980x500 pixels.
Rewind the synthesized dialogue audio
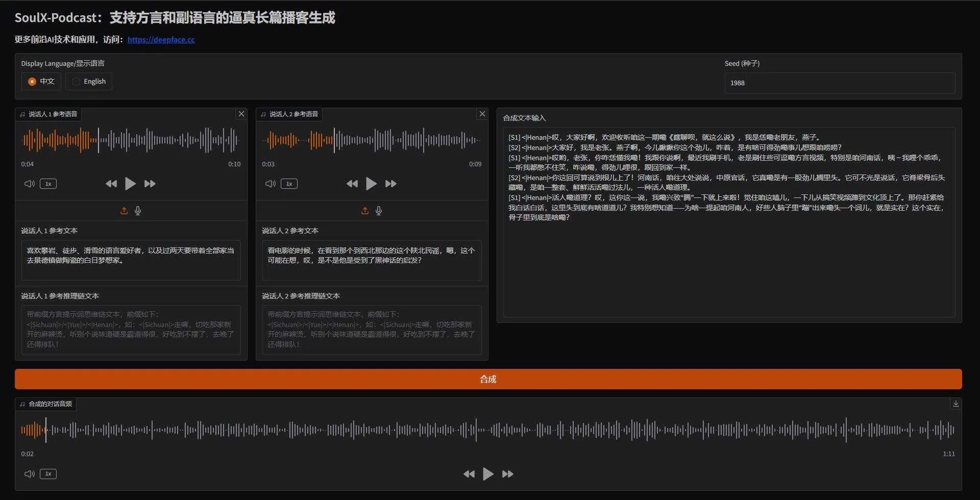point(469,473)
